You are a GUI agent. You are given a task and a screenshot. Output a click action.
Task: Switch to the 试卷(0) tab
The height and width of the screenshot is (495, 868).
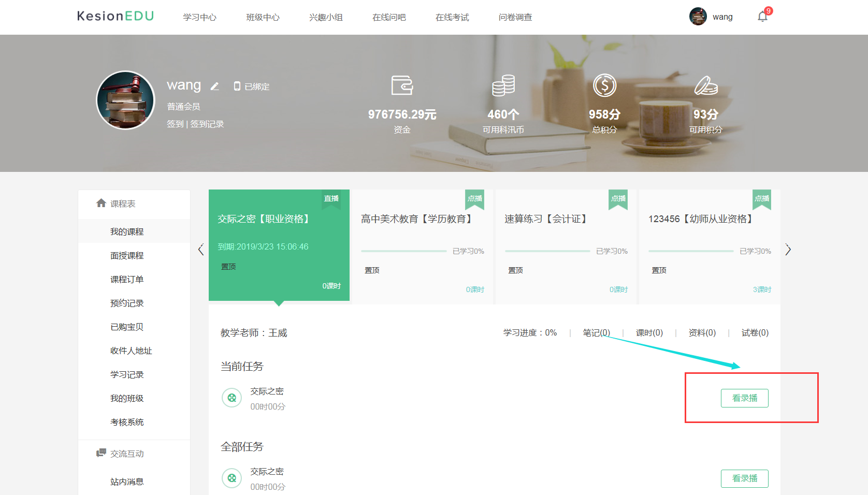pyautogui.click(x=755, y=333)
